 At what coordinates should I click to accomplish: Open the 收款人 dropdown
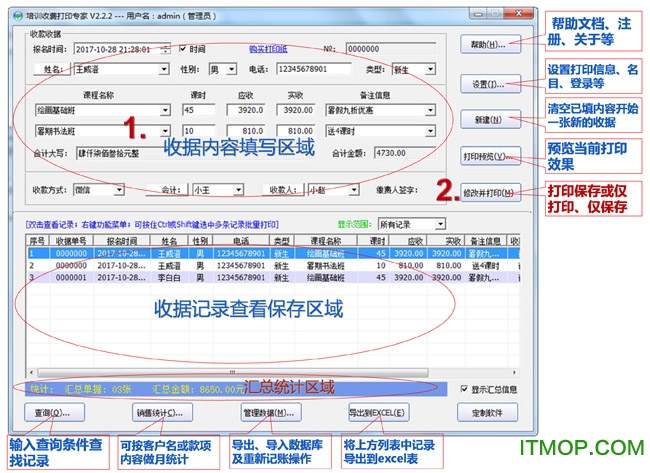[x=354, y=190]
